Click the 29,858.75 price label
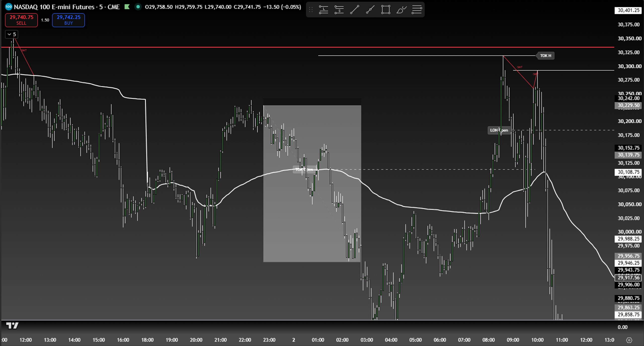 pos(628,315)
